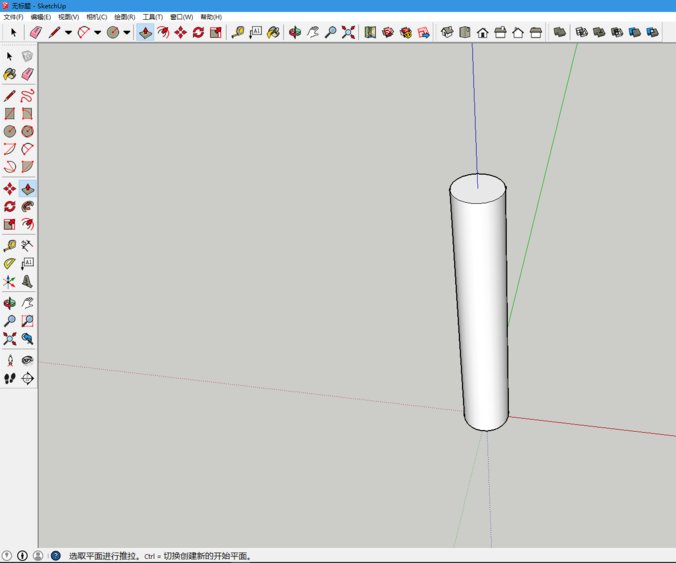Open the 帮助(H) menu
Image resolution: width=676 pixels, height=563 pixels.
[x=211, y=17]
